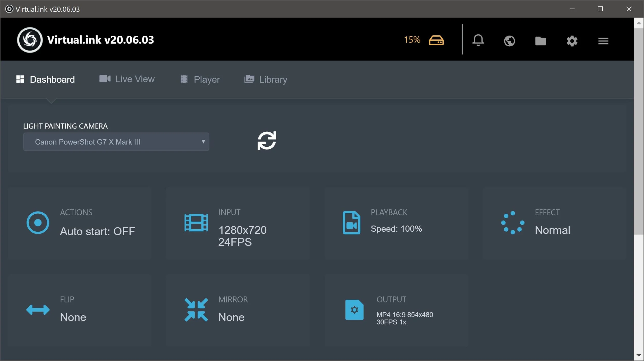644x361 pixels.
Task: Click the camera dropdown arrow
Action: coord(203,141)
